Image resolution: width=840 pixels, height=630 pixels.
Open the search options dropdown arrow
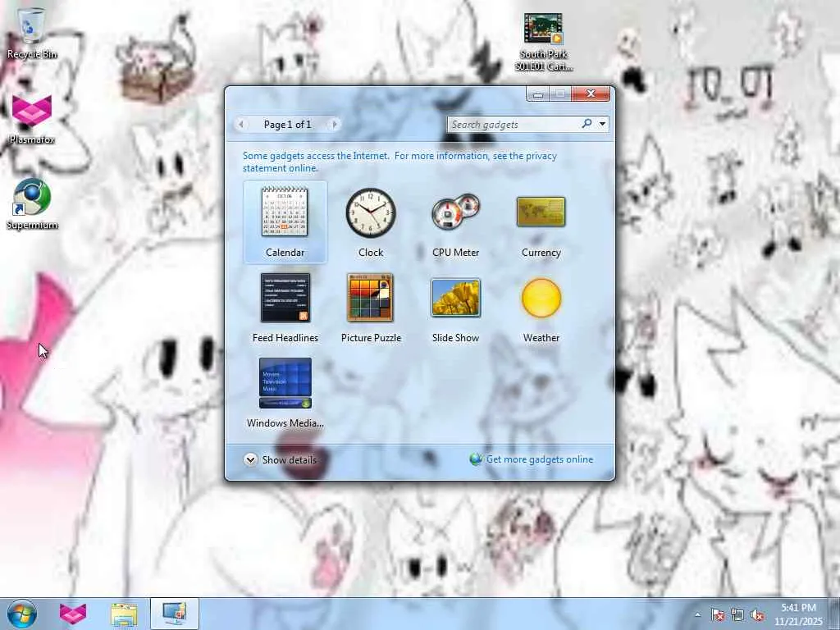point(603,124)
